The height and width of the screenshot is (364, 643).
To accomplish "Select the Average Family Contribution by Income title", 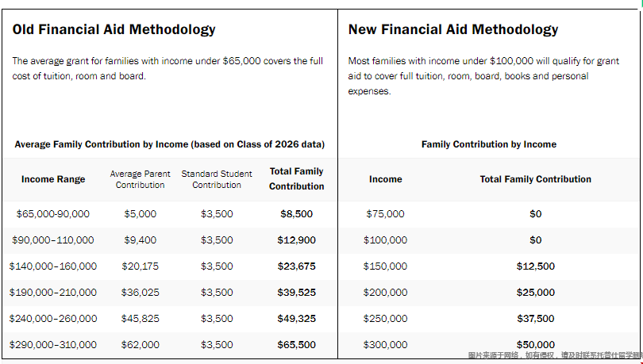I will click(x=170, y=144).
